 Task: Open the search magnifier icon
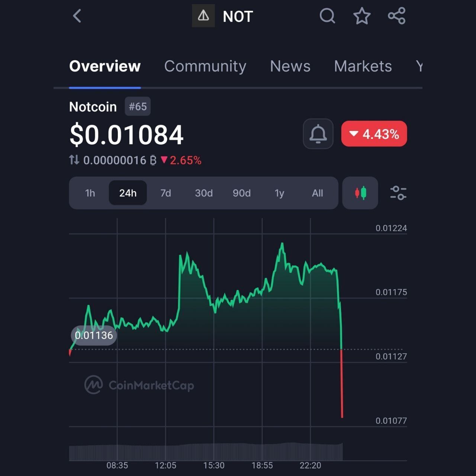point(327,16)
